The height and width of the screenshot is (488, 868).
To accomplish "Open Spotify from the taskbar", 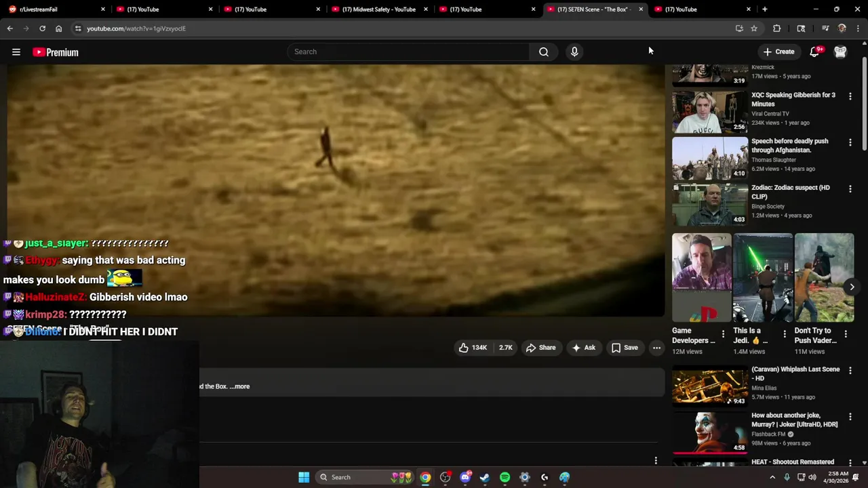I will click(505, 477).
